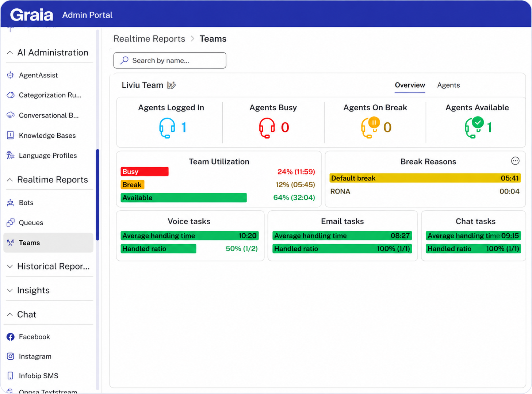The width and height of the screenshot is (532, 394).
Task: Switch to the Agents tab
Action: (x=448, y=85)
